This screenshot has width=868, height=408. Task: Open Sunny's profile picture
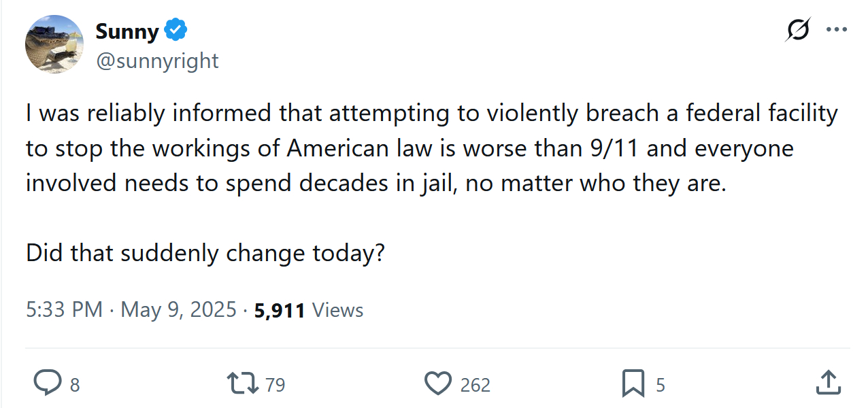(54, 44)
